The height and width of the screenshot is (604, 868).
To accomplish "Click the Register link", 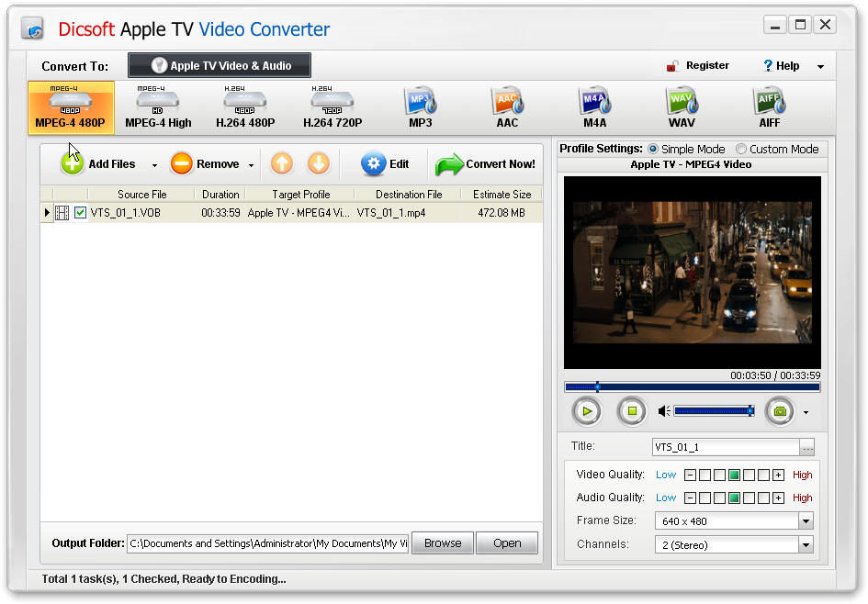I will [x=707, y=65].
